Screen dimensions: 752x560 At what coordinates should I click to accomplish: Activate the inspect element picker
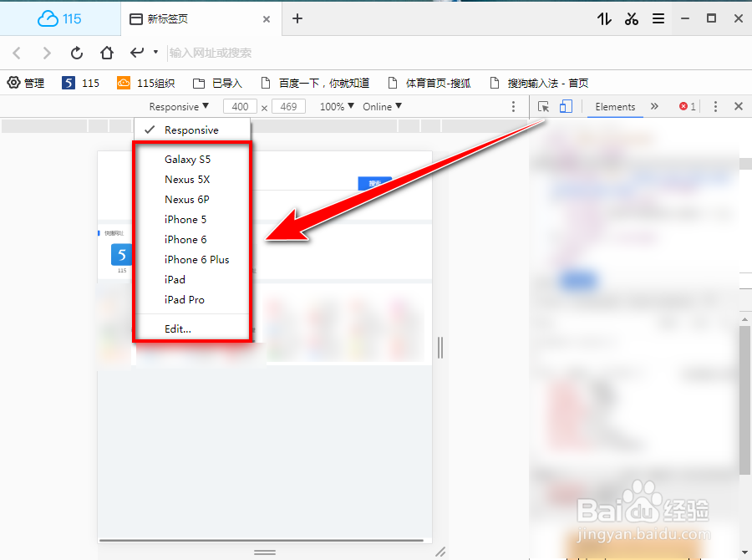coord(543,106)
